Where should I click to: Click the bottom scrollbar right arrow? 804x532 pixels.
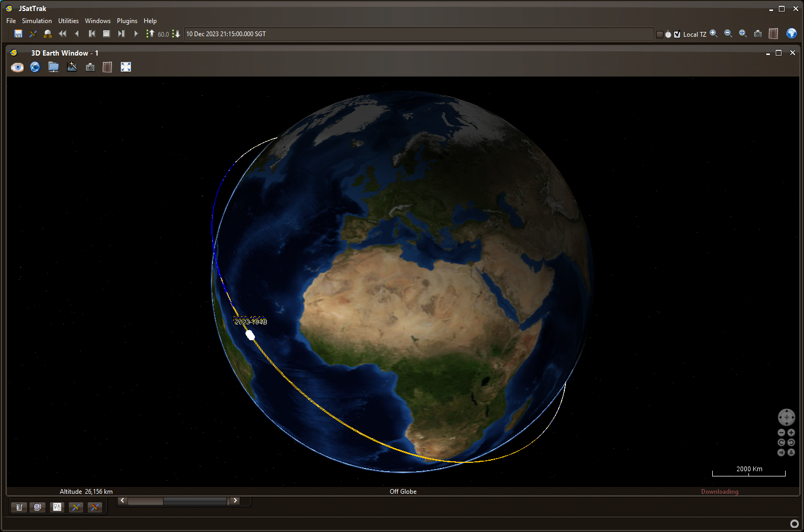[235, 501]
